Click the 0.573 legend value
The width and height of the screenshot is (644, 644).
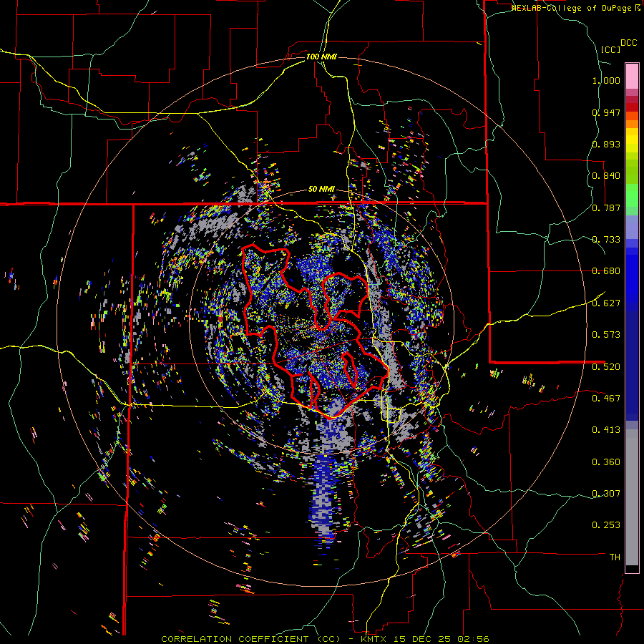click(606, 335)
